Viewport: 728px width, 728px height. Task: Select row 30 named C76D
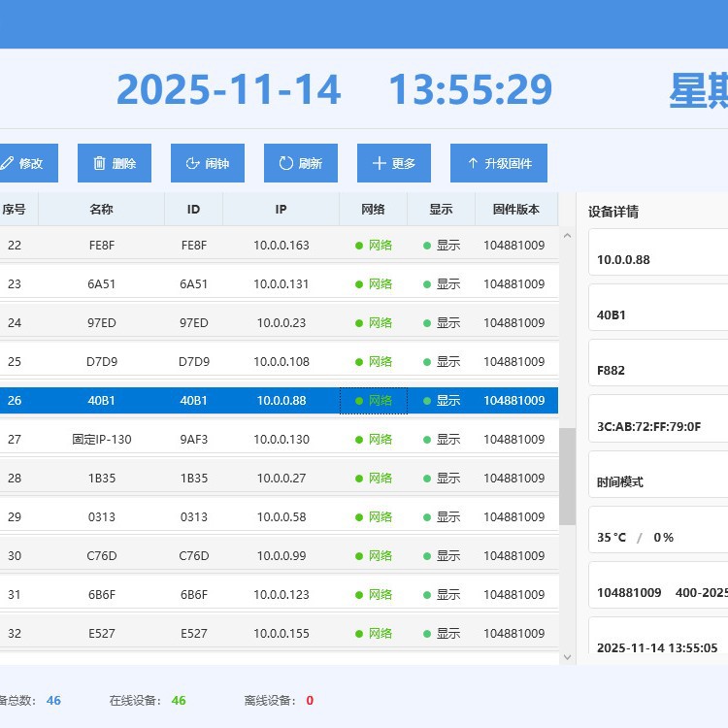279,556
